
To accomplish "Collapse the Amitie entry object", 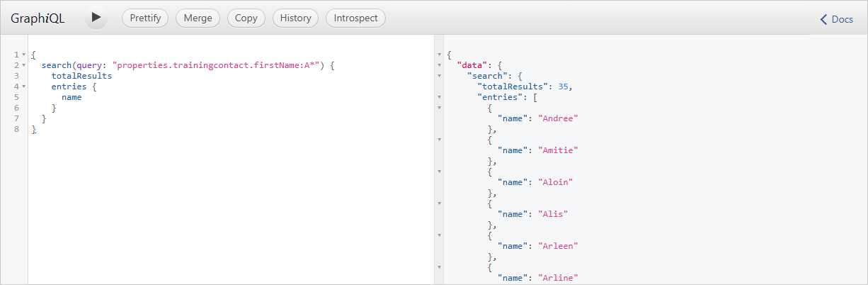I will pos(439,140).
